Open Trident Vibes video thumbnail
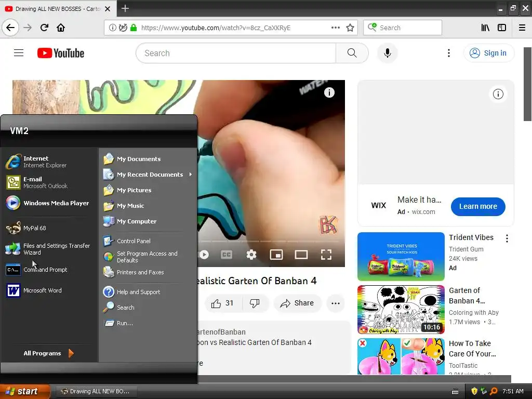The height and width of the screenshot is (399, 532). [x=401, y=257]
